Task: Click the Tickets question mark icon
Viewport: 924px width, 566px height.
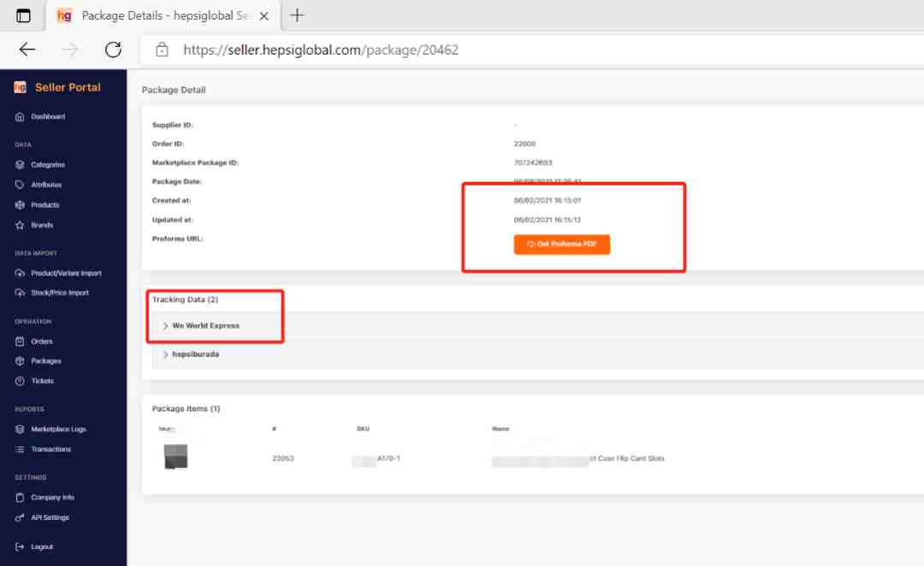Action: click(x=20, y=381)
